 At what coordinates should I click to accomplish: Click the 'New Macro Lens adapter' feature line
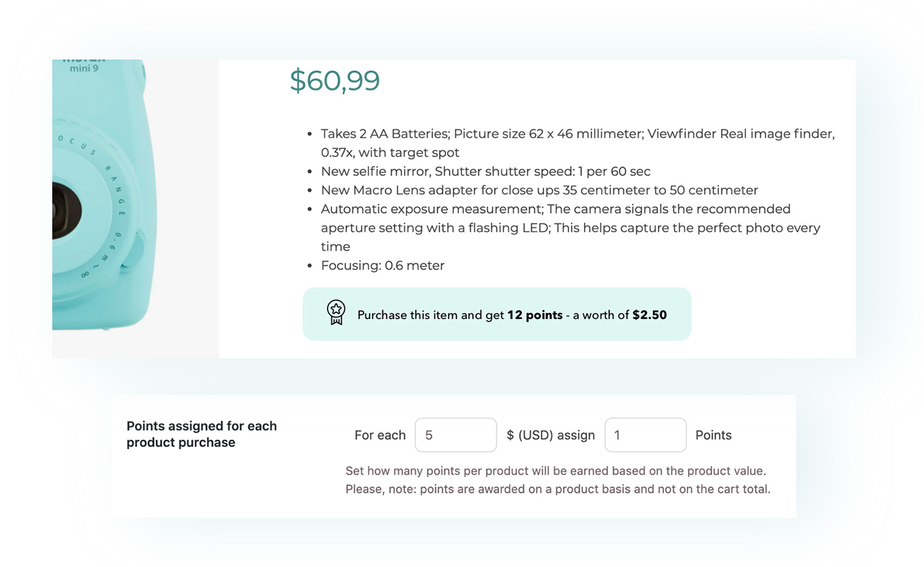pyautogui.click(x=539, y=190)
